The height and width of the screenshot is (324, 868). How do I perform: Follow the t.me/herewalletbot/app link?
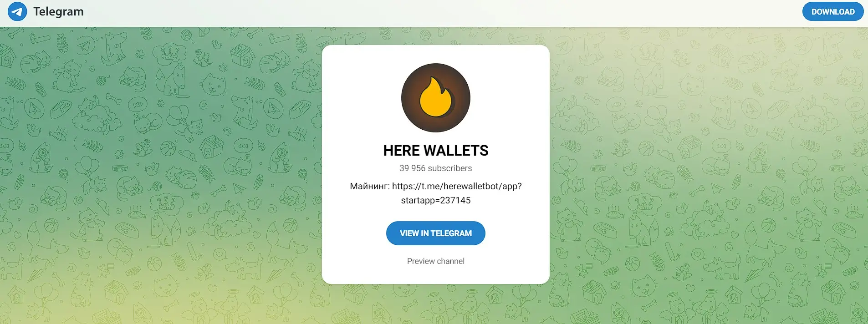click(457, 186)
